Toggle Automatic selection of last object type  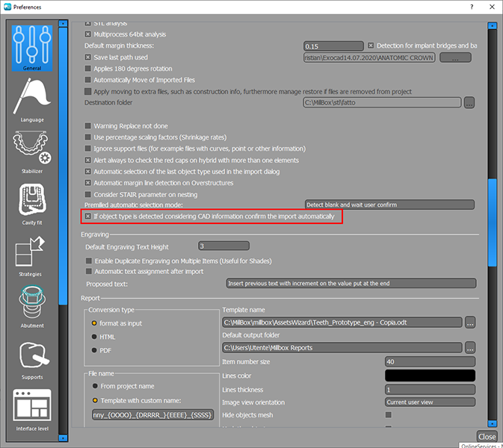coord(87,172)
